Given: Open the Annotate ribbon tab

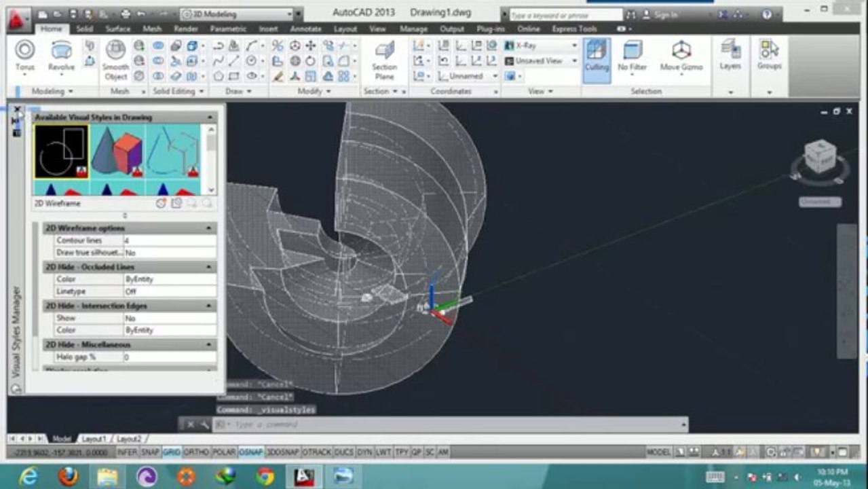Looking at the screenshot, I should pos(306,29).
